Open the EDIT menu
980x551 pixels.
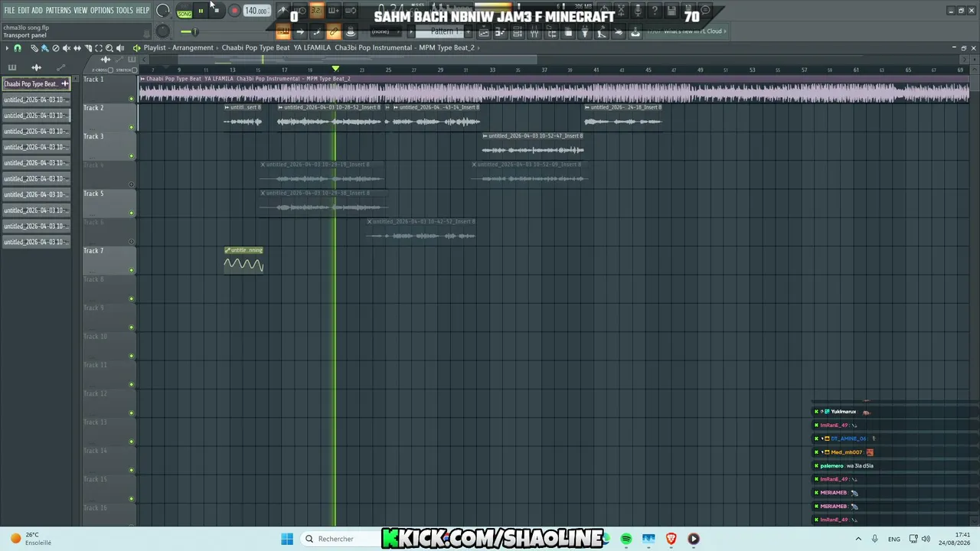(24, 10)
